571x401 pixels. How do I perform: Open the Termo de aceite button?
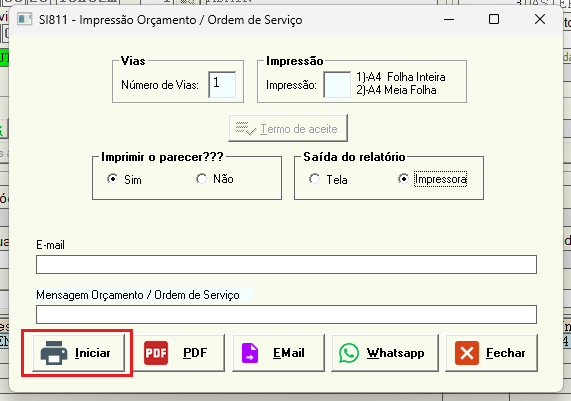click(288, 128)
